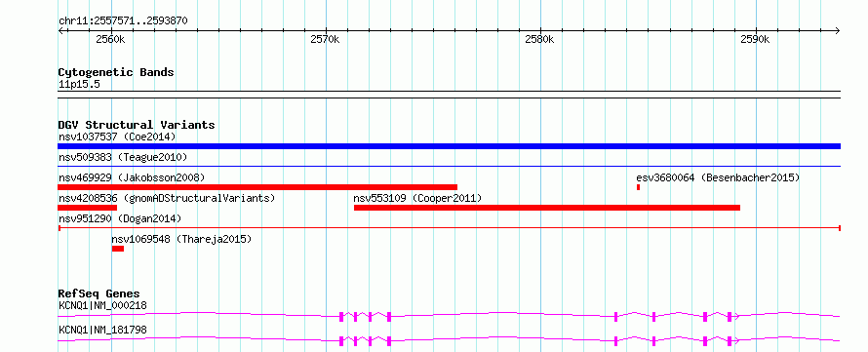Click the Cytogenetic Bands track title
Screen dimensions: 868x352
(116, 72)
